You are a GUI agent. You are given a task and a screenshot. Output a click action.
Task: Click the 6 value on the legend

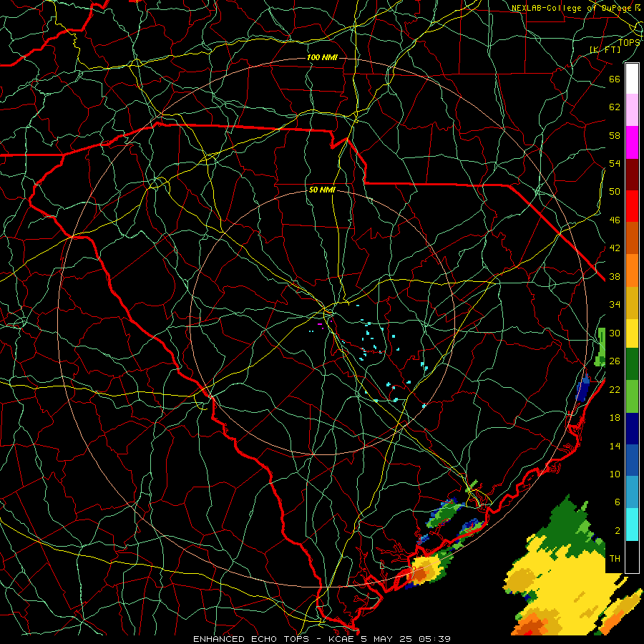click(618, 502)
